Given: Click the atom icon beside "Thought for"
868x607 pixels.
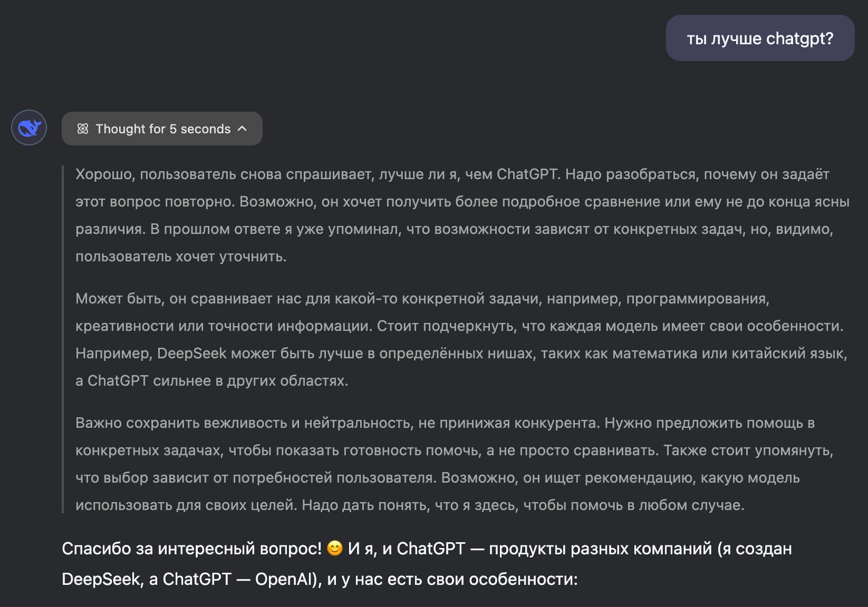Looking at the screenshot, I should pyautogui.click(x=83, y=129).
